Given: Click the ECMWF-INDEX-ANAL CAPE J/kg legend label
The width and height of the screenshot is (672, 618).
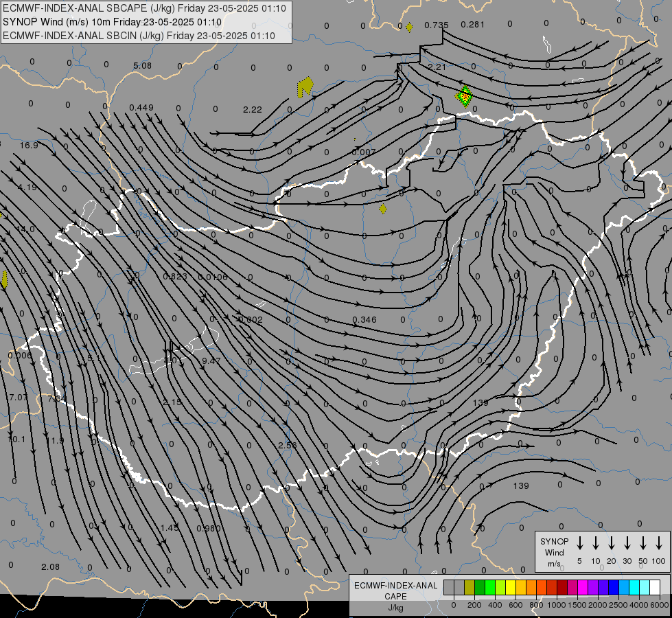Looking at the screenshot, I should (395, 596).
